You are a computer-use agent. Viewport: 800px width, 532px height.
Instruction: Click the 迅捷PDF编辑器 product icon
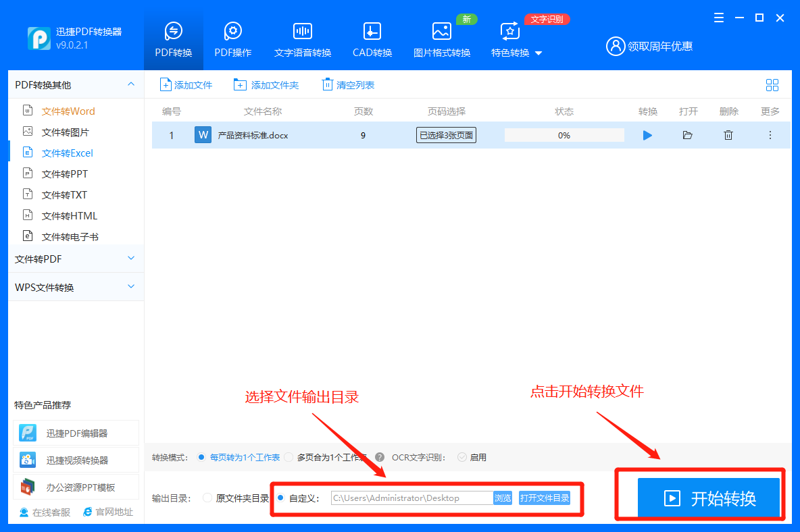28,433
